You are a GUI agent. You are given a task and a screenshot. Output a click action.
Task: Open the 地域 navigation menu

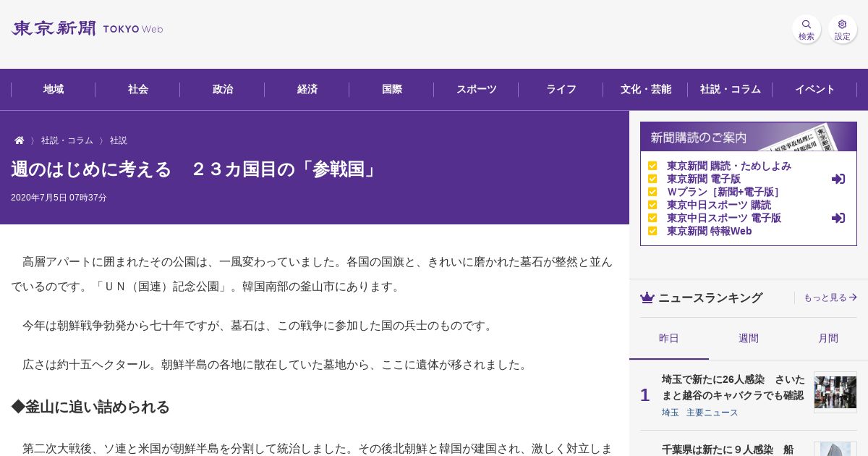(x=54, y=89)
